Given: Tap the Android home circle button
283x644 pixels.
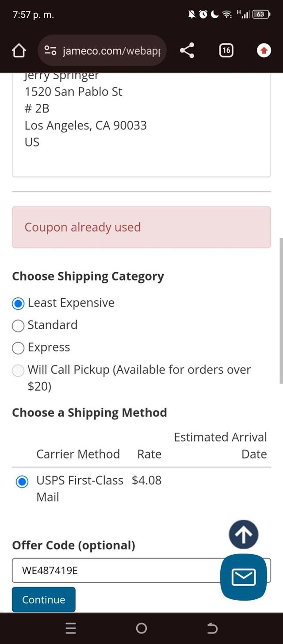Looking at the screenshot, I should (x=141, y=628).
